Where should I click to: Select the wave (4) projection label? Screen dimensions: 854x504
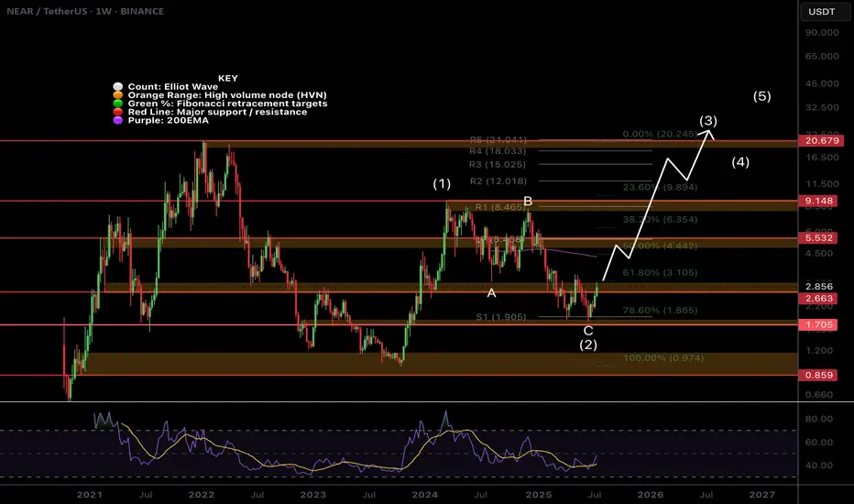740,162
